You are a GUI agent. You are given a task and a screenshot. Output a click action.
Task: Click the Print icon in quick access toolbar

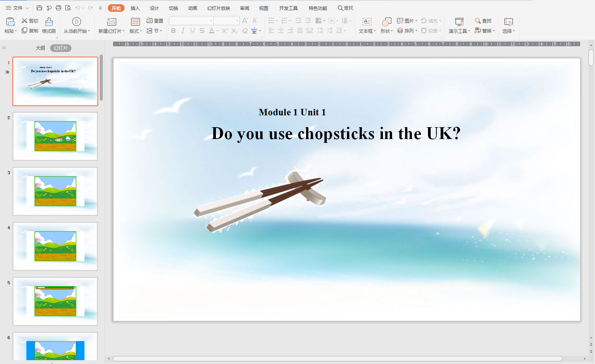(58, 8)
